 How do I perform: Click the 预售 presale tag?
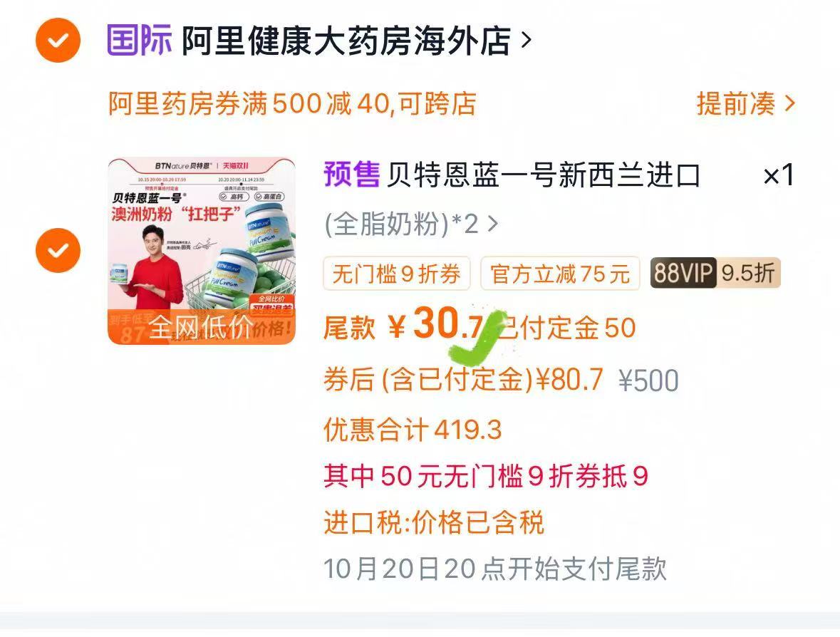pyautogui.click(x=352, y=175)
